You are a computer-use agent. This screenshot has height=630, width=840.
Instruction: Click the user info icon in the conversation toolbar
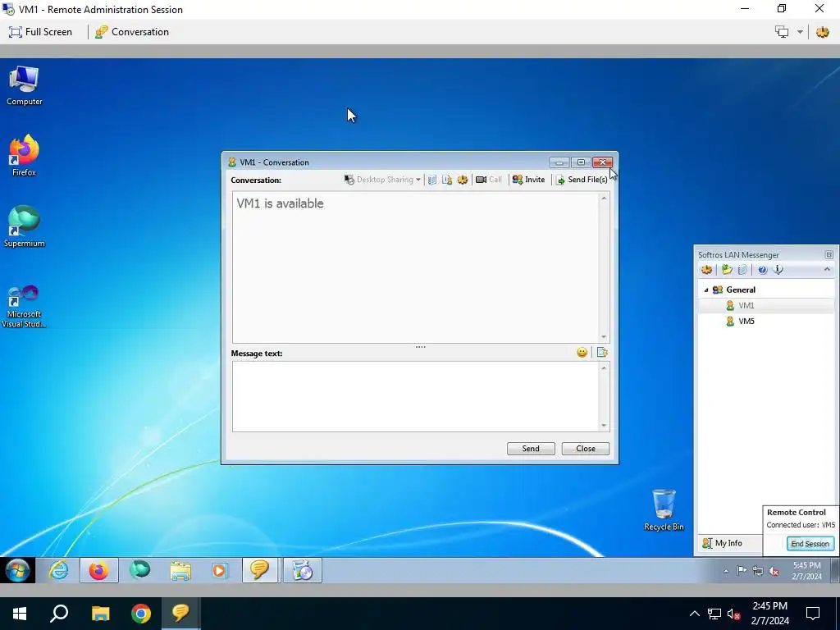[447, 180]
